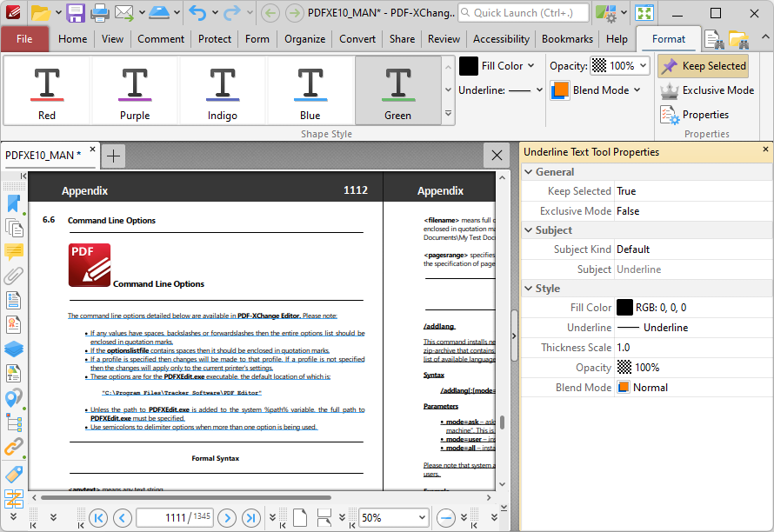Click the Undo arrow icon
Viewport: 774px width, 532px height.
197,13
